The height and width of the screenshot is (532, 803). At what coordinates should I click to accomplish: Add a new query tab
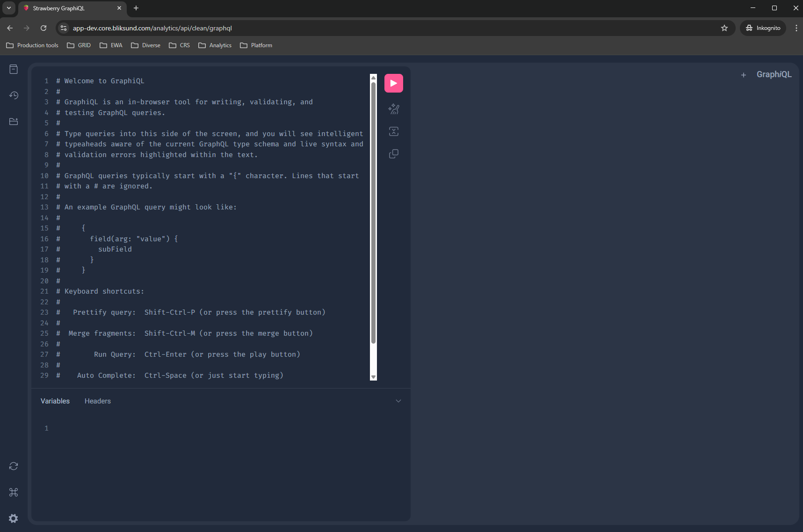point(743,75)
